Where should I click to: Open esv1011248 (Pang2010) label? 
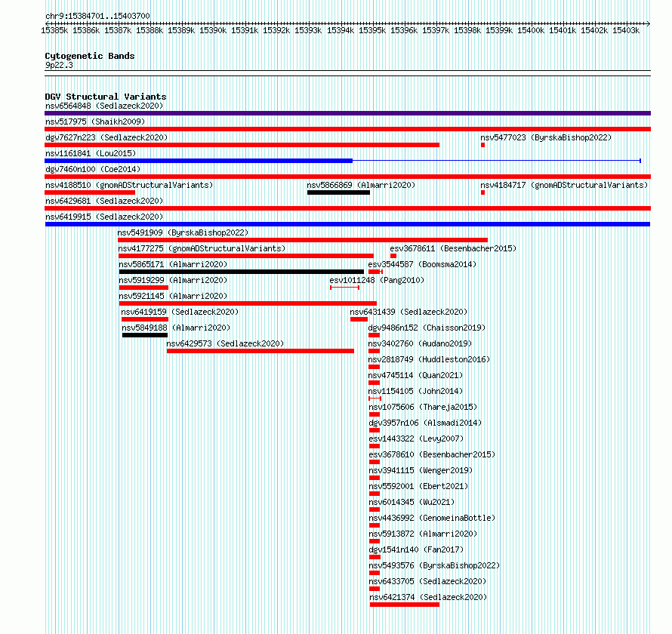377,280
